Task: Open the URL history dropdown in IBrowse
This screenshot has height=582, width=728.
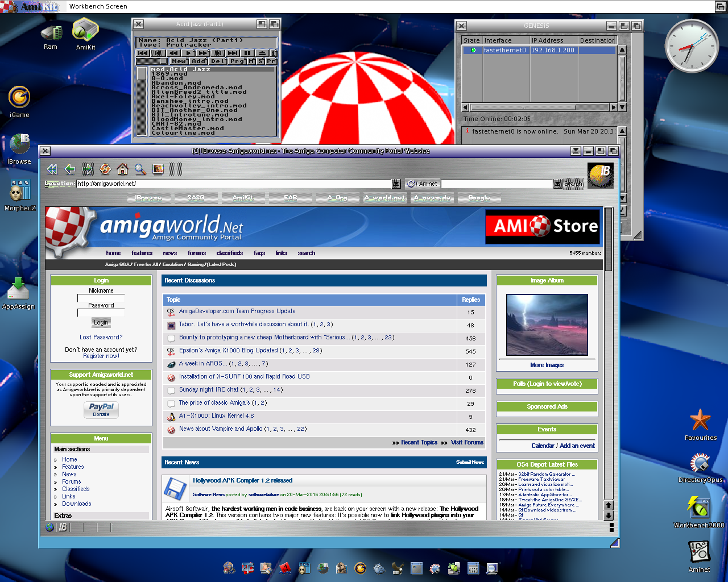Action: point(396,184)
